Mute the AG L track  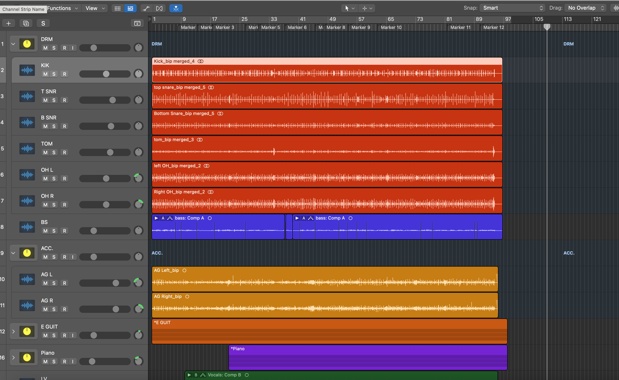[45, 283]
